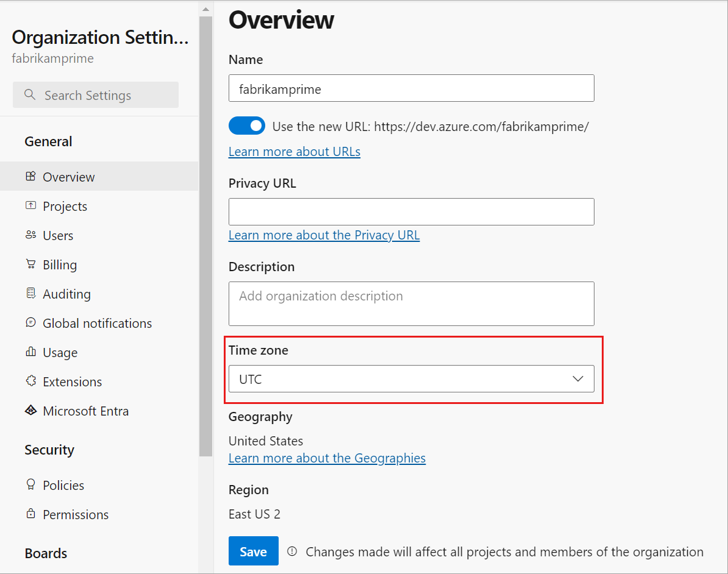728x574 pixels.
Task: Select the Auditing icon
Action: coord(30,294)
